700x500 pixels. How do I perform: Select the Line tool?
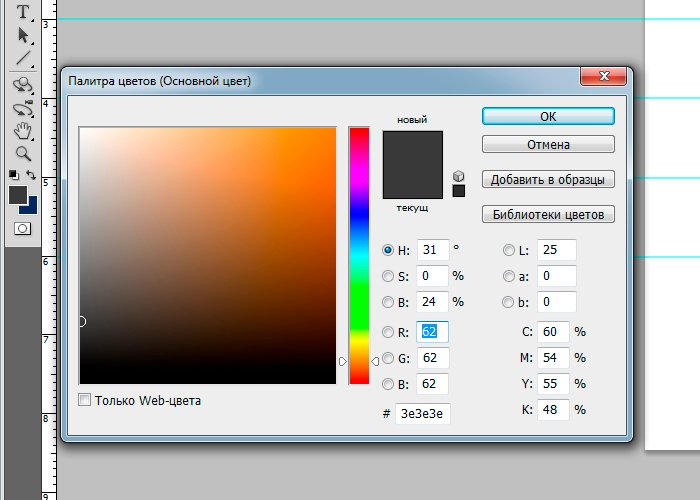(23, 59)
